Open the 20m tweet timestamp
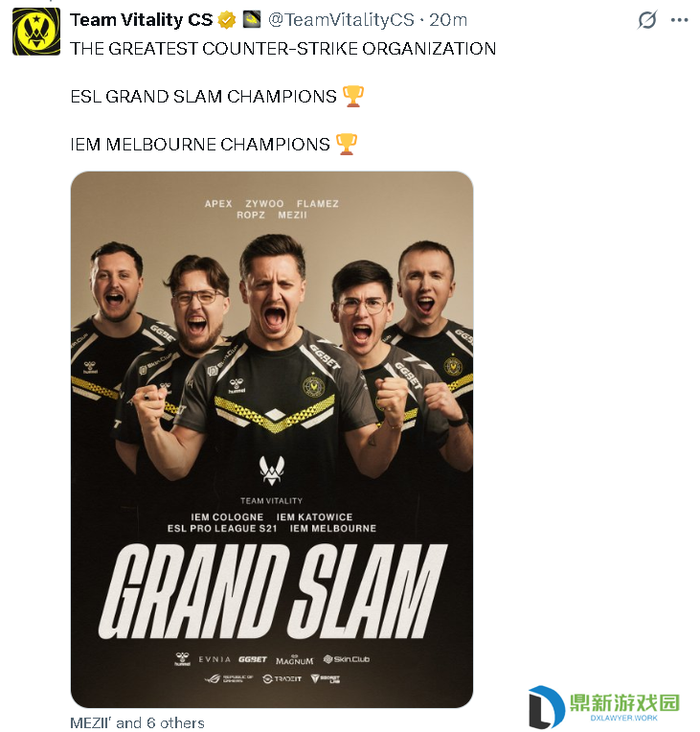Image resolution: width=700 pixels, height=732 pixels. (x=448, y=19)
